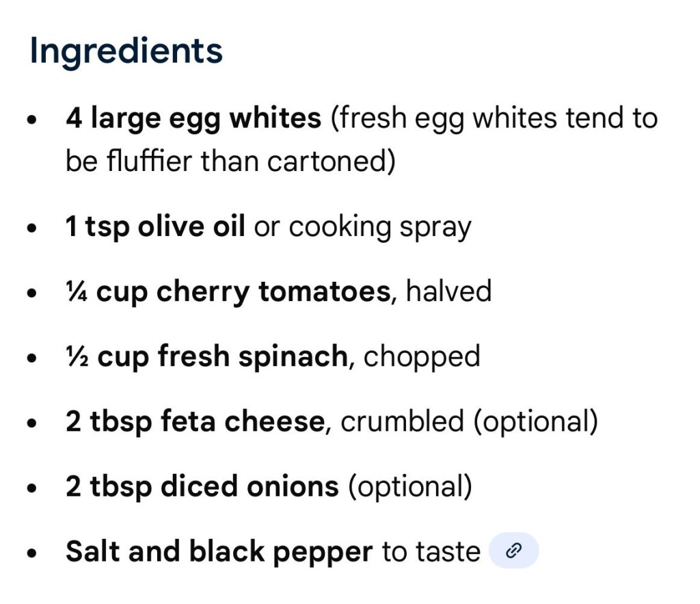Click the bold "¼ cup cherry tomatoes" text
Viewport: 700px width, 604px height.
[228, 292]
